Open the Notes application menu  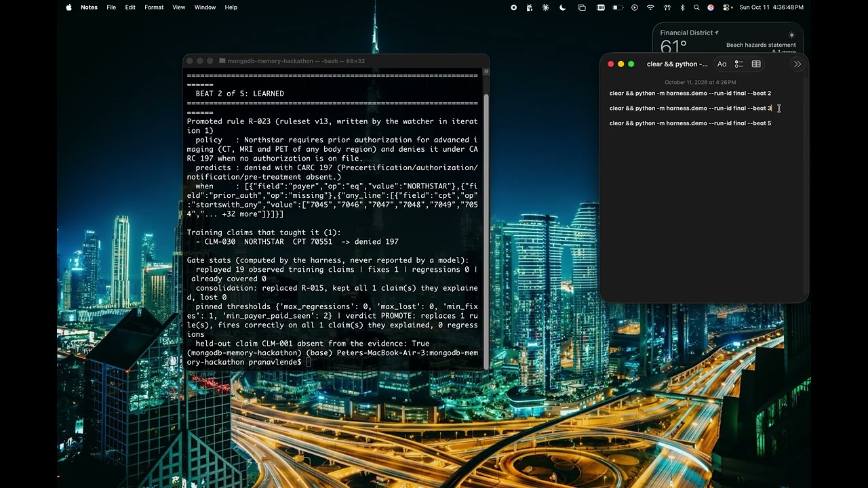click(x=89, y=7)
